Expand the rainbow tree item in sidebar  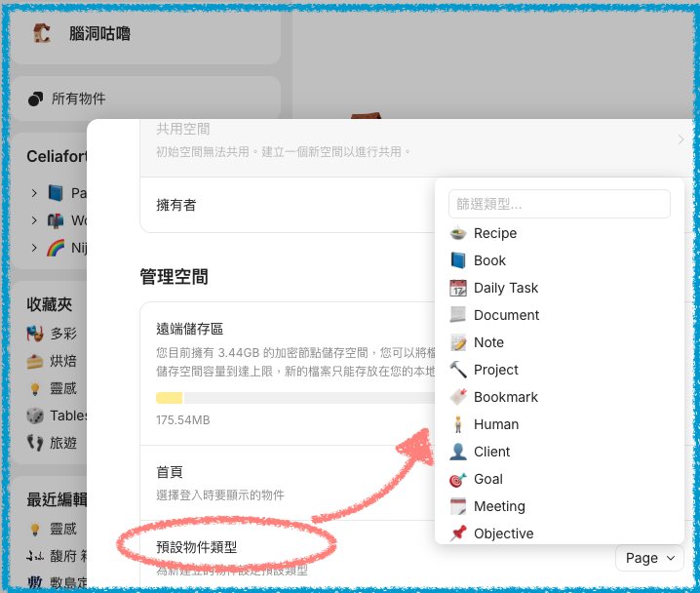pyautogui.click(x=34, y=248)
